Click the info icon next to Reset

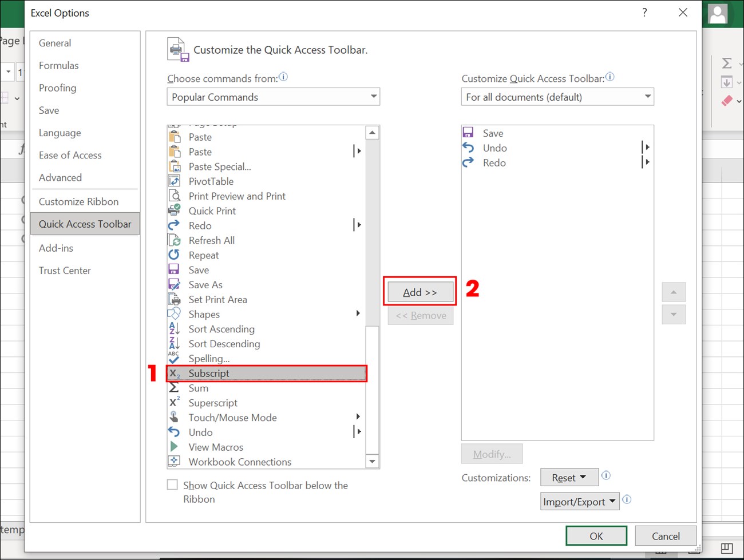pyautogui.click(x=606, y=475)
